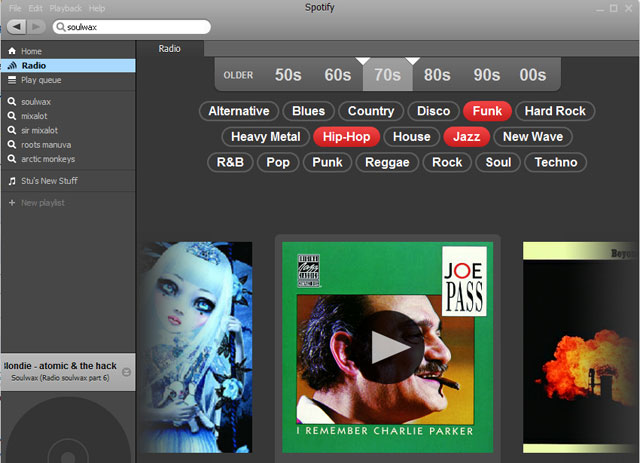Open the Play queue list
This screenshot has width=640, height=463.
pyautogui.click(x=41, y=79)
